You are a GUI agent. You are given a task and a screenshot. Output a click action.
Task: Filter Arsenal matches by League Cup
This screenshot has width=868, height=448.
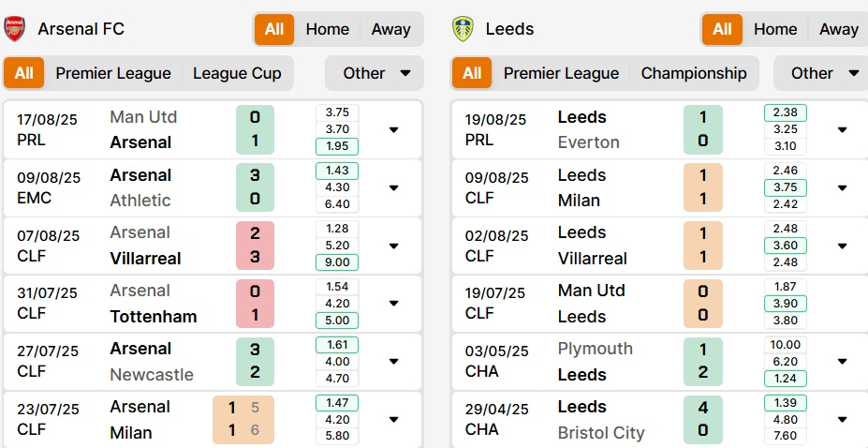coord(237,73)
